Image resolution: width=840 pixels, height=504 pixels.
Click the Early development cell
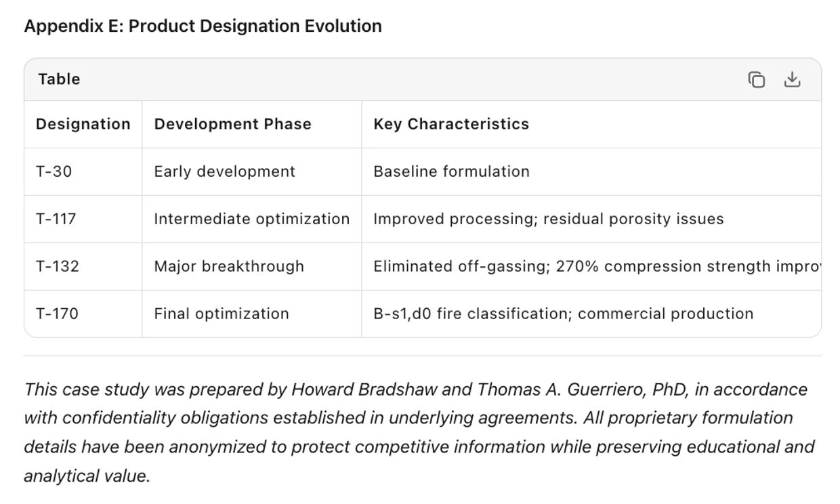[x=224, y=171]
